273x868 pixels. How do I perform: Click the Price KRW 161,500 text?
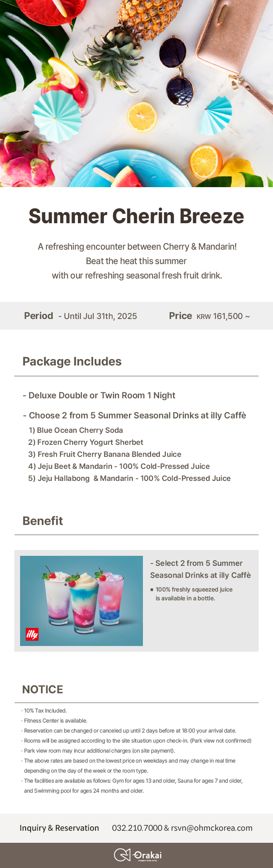point(209,316)
